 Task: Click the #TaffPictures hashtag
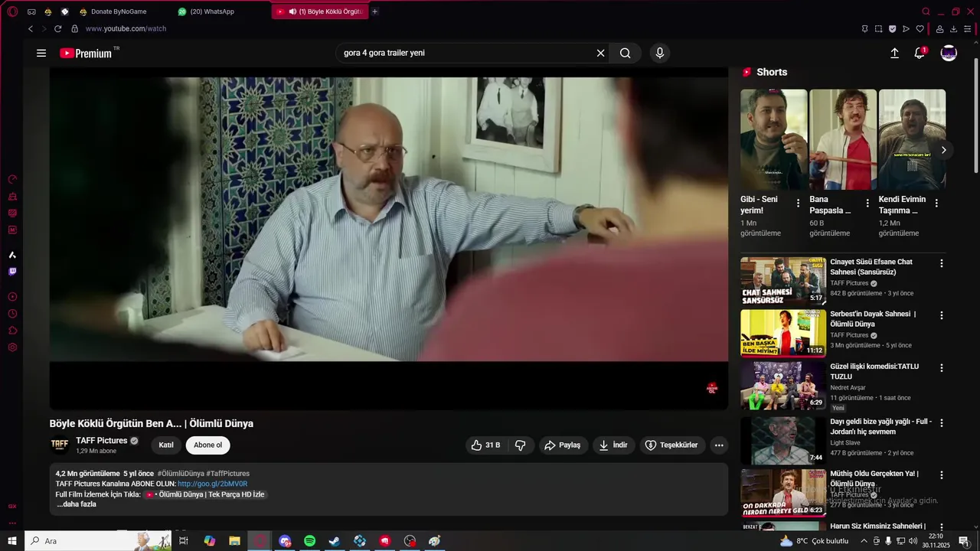(227, 474)
